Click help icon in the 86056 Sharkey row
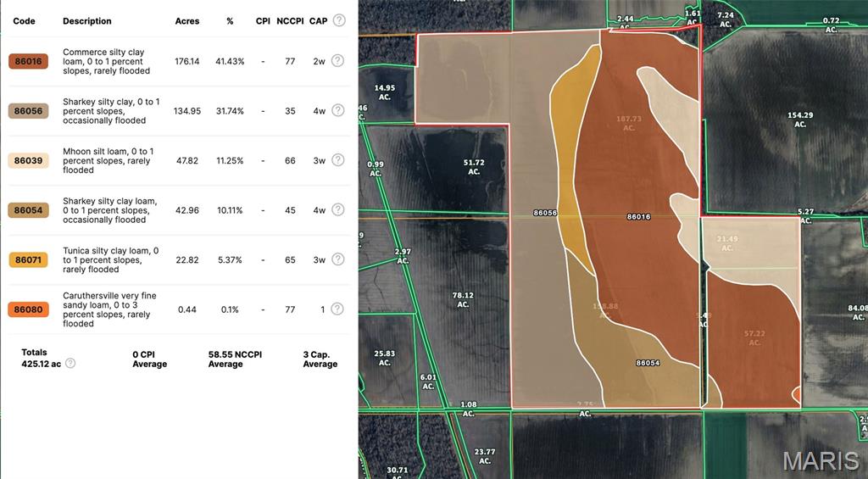Viewport: 868px width, 479px height. tap(337, 110)
